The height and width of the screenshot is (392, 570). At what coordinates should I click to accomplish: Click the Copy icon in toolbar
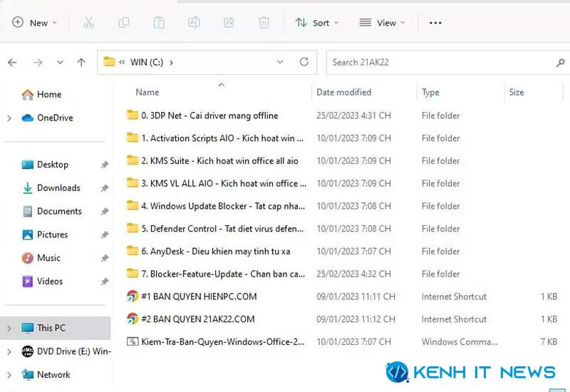pyautogui.click(x=124, y=23)
